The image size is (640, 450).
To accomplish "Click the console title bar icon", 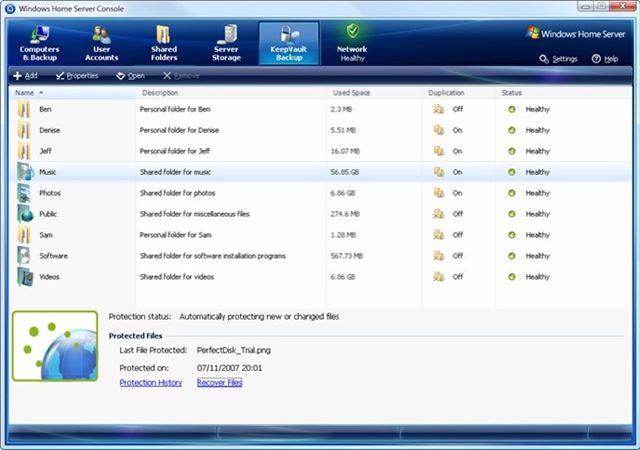I will (10, 9).
